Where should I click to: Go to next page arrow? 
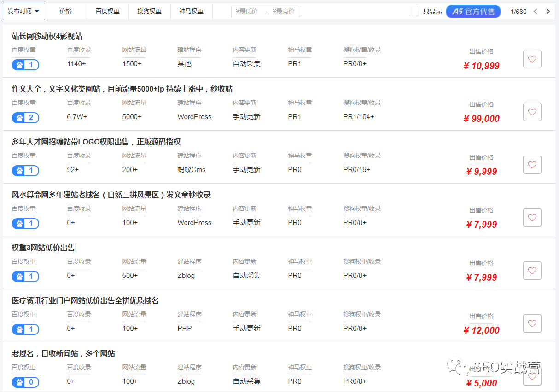(x=548, y=12)
